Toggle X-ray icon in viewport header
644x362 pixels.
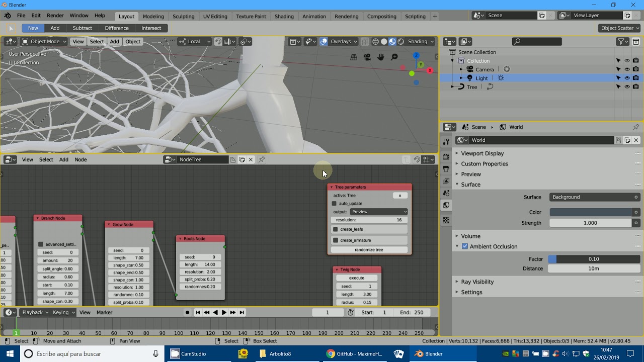pos(365,41)
